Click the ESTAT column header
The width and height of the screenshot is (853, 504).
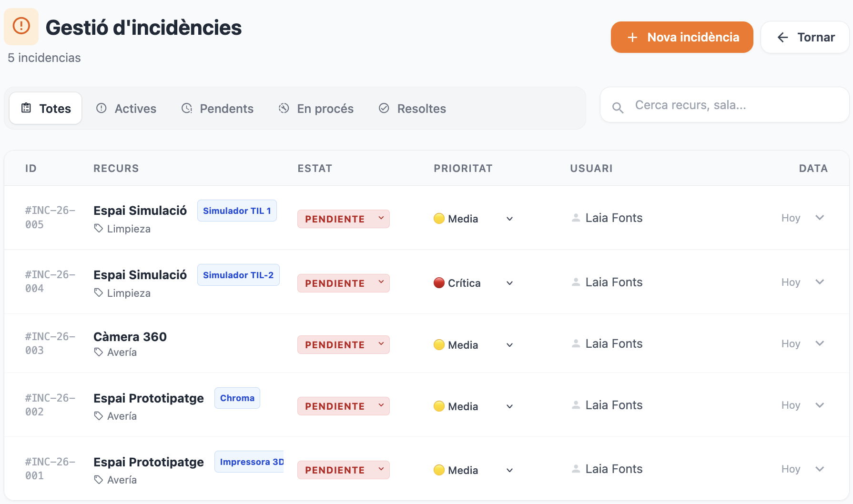coord(315,168)
